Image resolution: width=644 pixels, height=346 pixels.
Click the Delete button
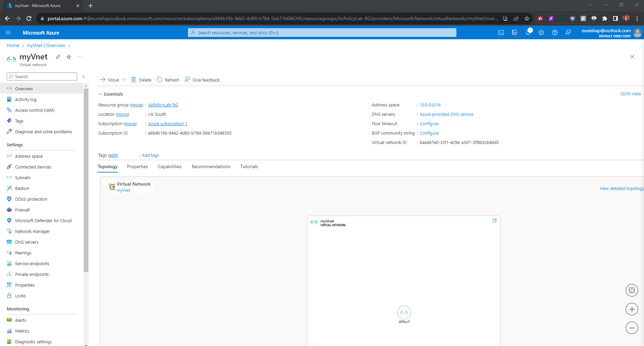coord(141,80)
